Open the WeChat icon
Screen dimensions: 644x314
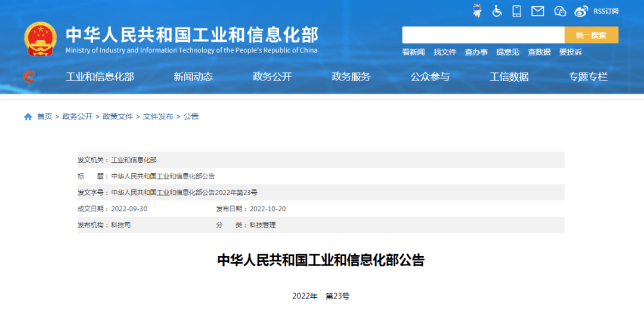(x=560, y=11)
